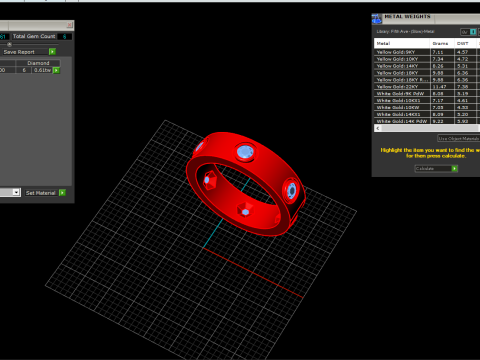Select the right-side bezel gem on the ring
This screenshot has width=480, height=360.
coord(291,191)
